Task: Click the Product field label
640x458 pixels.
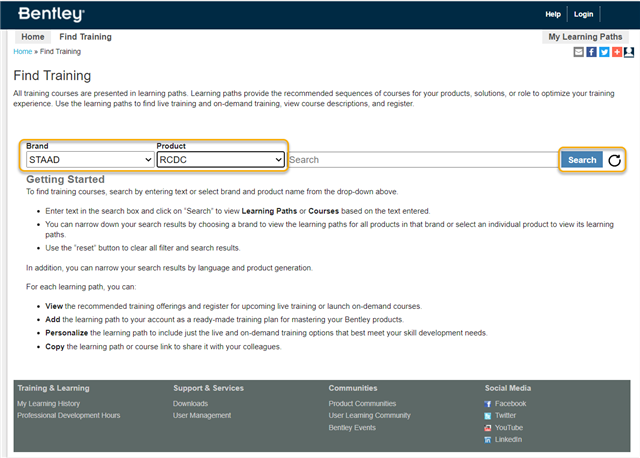Action: click(x=171, y=146)
